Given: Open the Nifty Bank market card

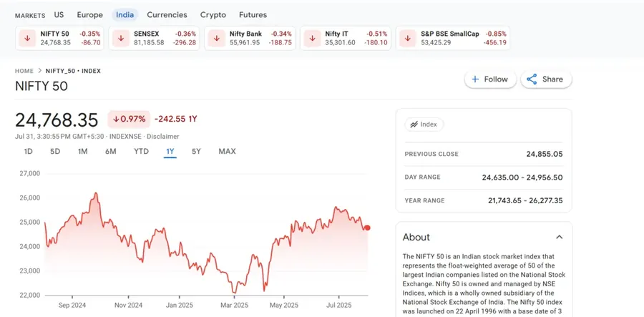Looking at the screenshot, I should 250,38.
